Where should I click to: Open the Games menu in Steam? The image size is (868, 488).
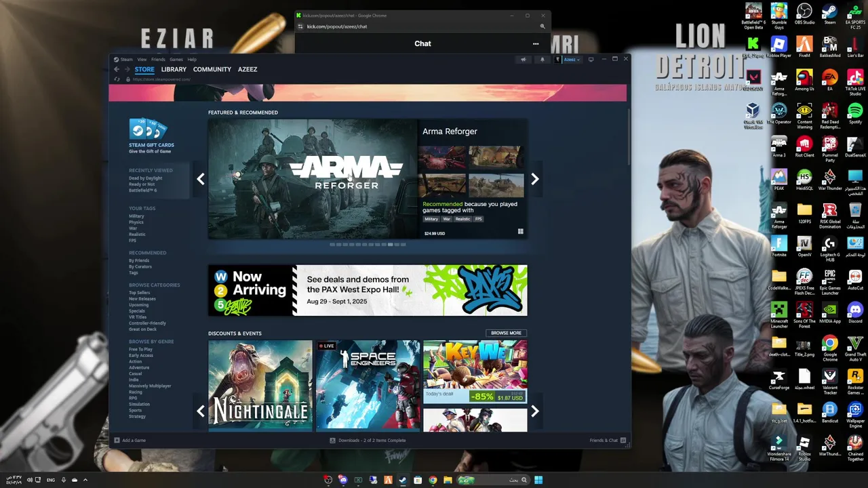tap(176, 60)
